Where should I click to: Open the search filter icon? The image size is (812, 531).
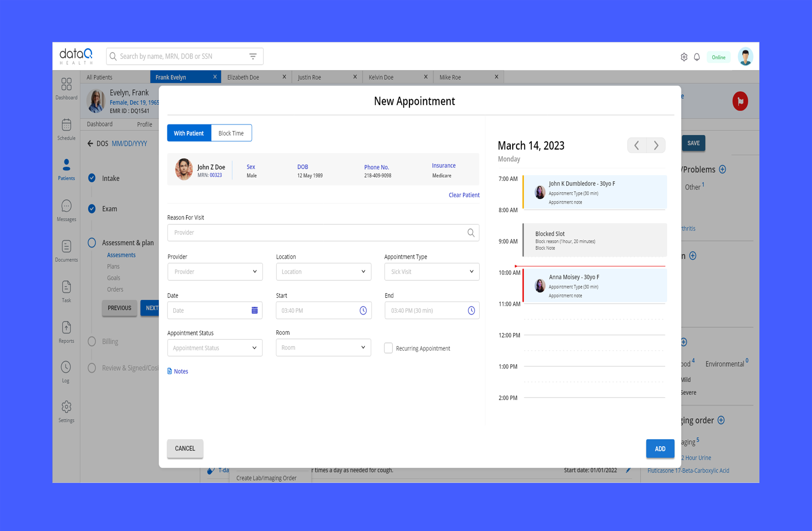(x=253, y=56)
